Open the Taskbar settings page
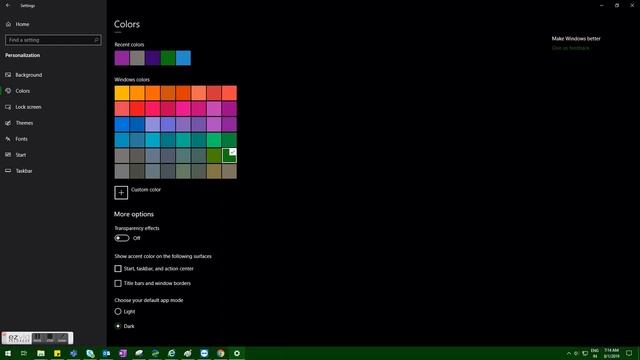The image size is (640, 360). 24,171
